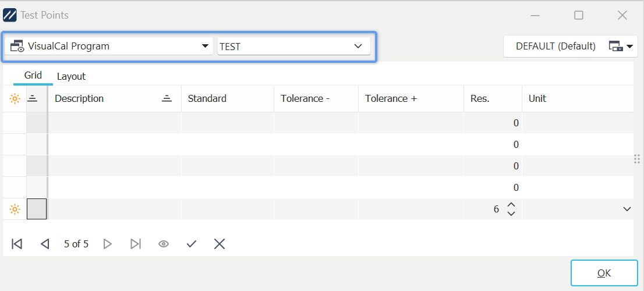Open the Unit dropdown in the last row
Screen dimensions: 644x291
point(627,209)
